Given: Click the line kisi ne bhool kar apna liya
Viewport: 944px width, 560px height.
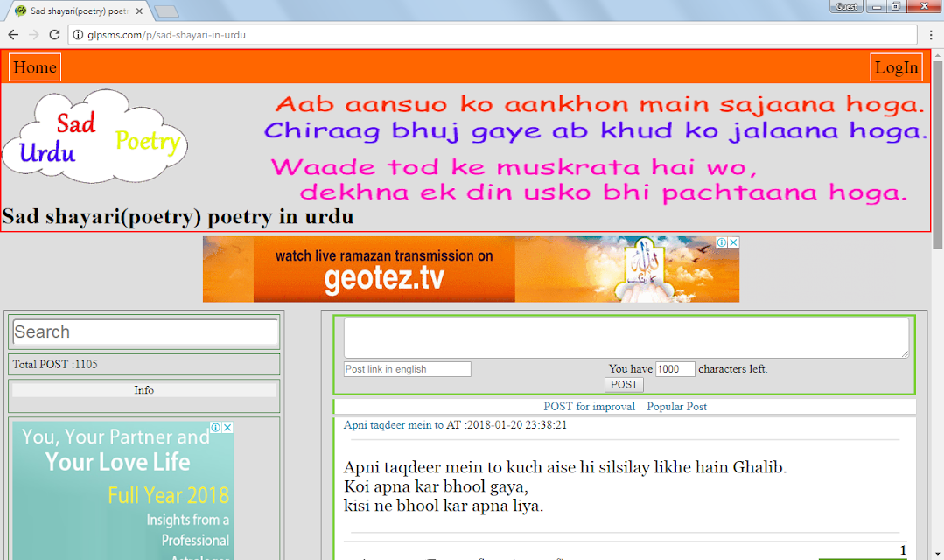Looking at the screenshot, I should 444,506.
